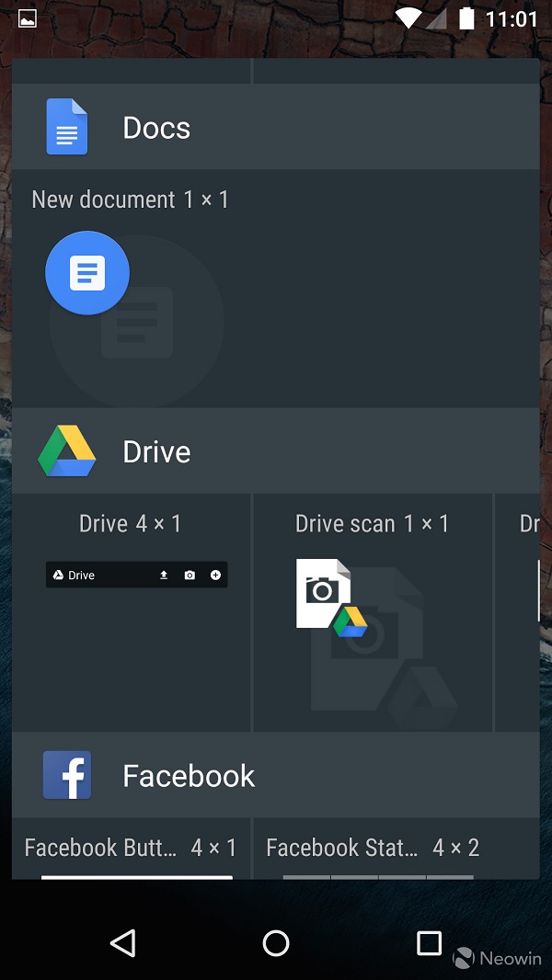Tap the Google Drive app icon

tap(67, 451)
